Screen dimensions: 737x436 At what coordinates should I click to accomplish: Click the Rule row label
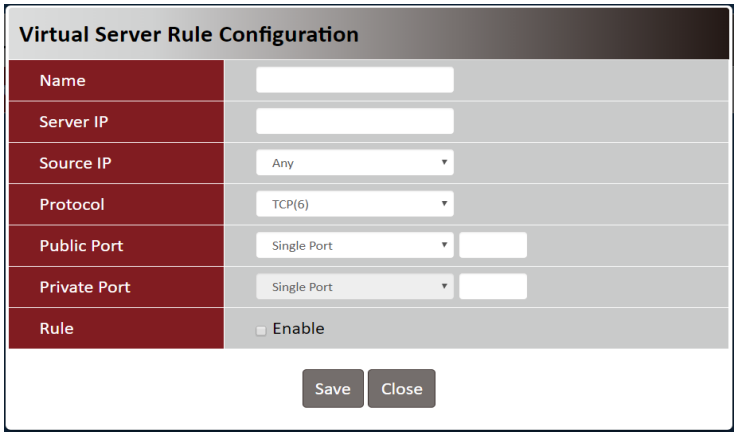pyautogui.click(x=57, y=328)
